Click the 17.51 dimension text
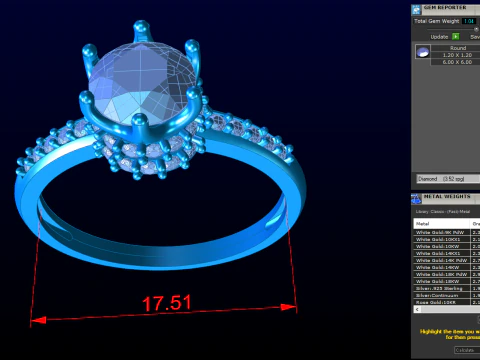Image resolution: width=480 pixels, height=360 pixels. coord(167,303)
